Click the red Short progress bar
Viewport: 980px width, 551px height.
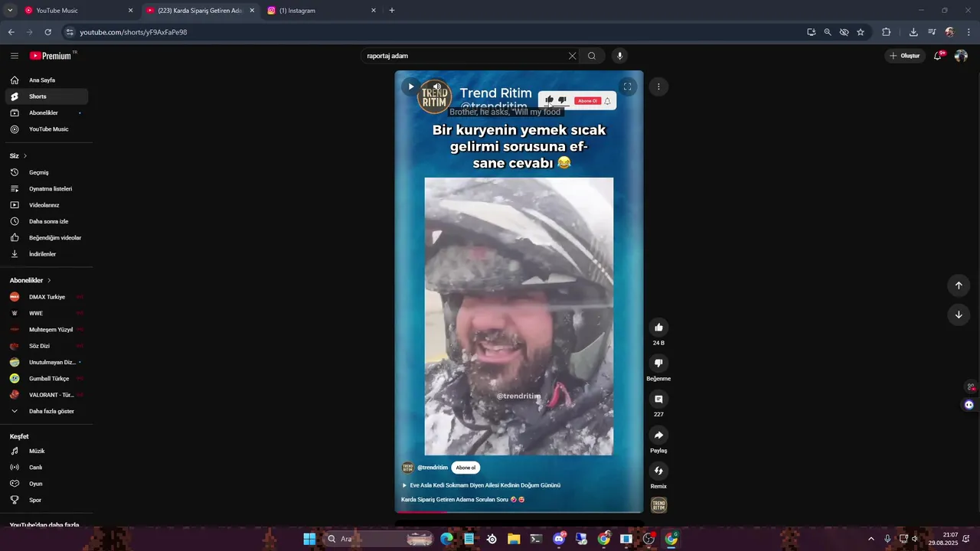[x=519, y=512]
